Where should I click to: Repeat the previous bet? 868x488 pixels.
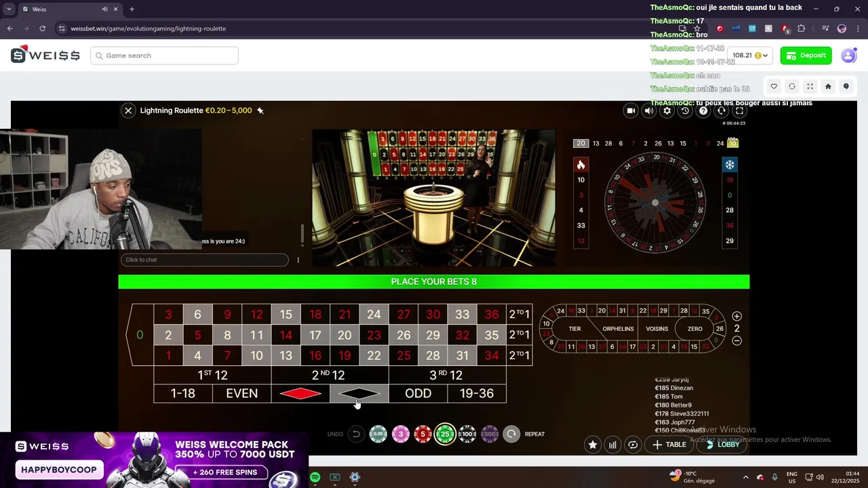(511, 434)
